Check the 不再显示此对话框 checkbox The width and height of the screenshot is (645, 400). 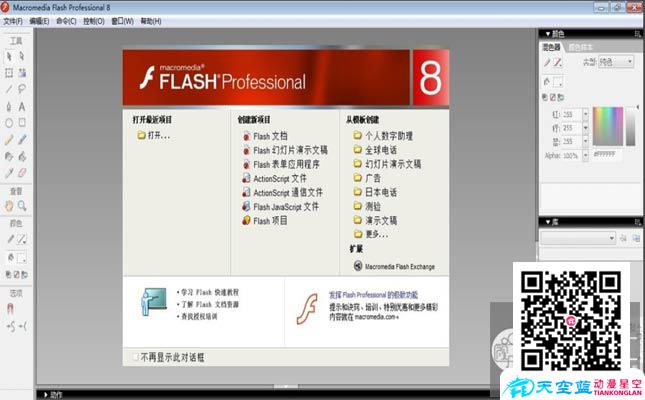point(135,357)
